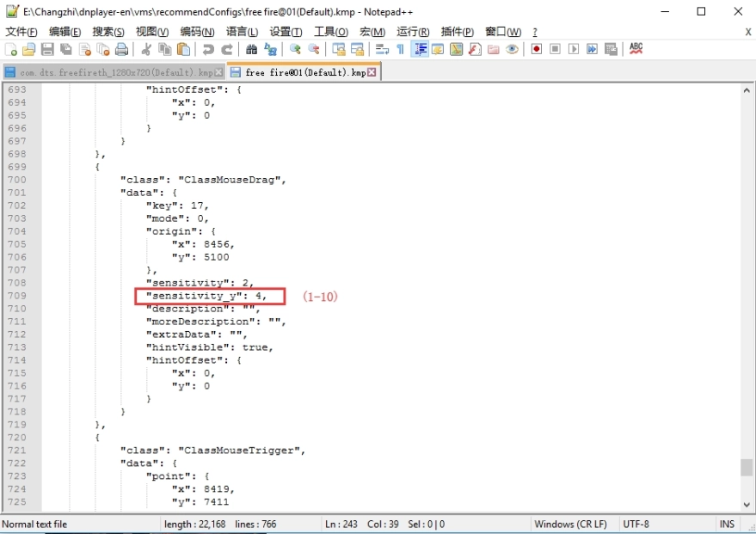Click the Zoom In toolbar icon
Screen dimensions: 756x534
tap(295, 49)
